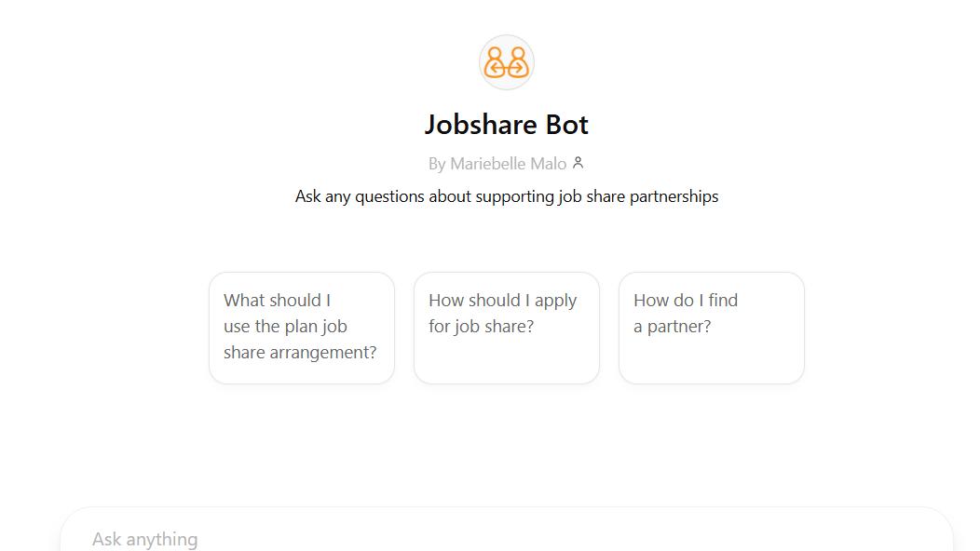Ask how to apply for job share
Screen dimensions: 980x551
(506, 327)
